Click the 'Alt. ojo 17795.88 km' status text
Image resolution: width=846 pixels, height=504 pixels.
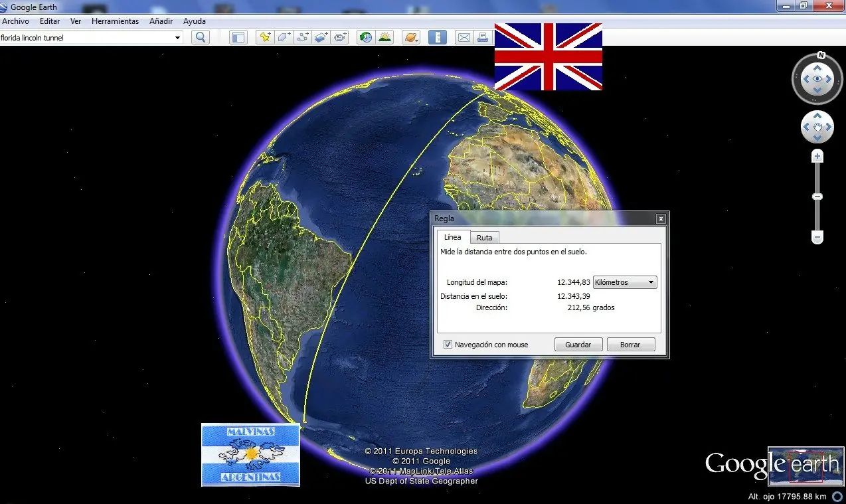787,496
